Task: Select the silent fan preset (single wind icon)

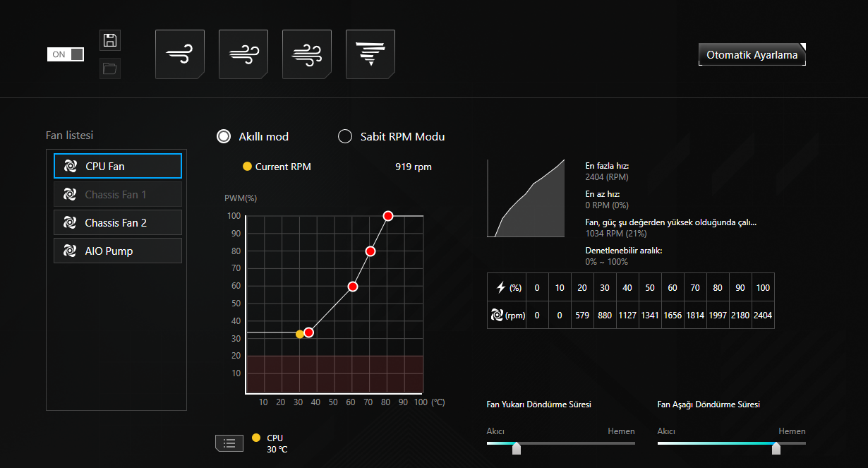Action: (180, 54)
